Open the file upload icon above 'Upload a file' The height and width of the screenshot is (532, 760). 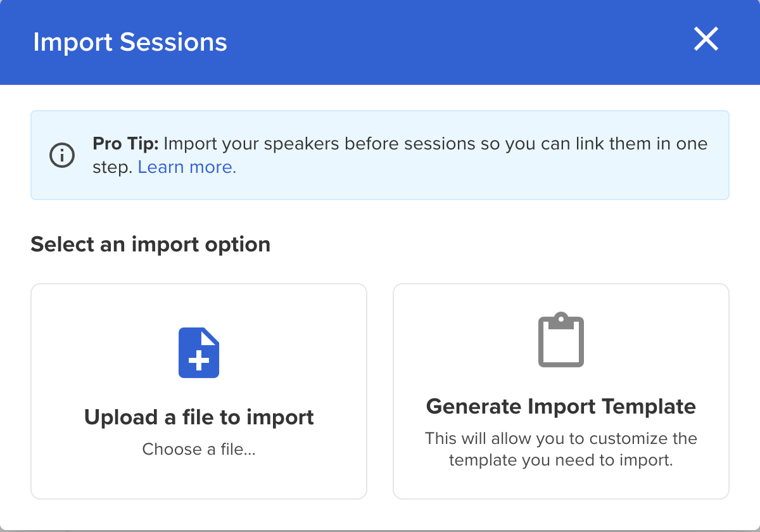(199, 352)
